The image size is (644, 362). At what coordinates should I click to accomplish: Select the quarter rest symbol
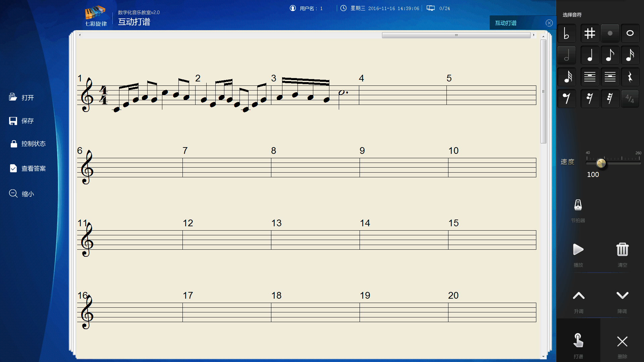pyautogui.click(x=630, y=77)
